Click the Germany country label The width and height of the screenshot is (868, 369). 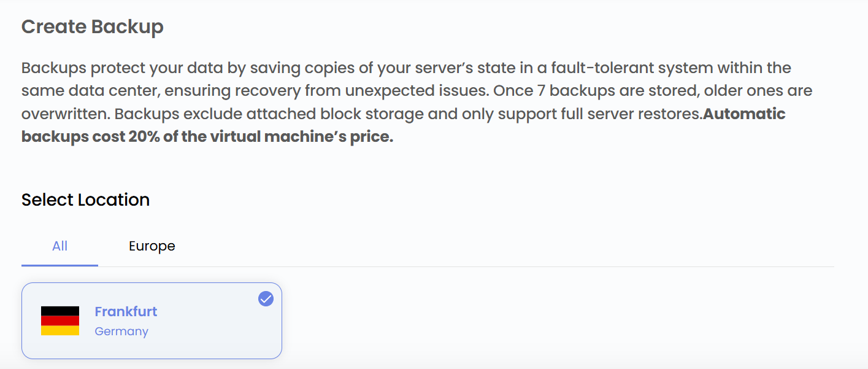tap(121, 332)
